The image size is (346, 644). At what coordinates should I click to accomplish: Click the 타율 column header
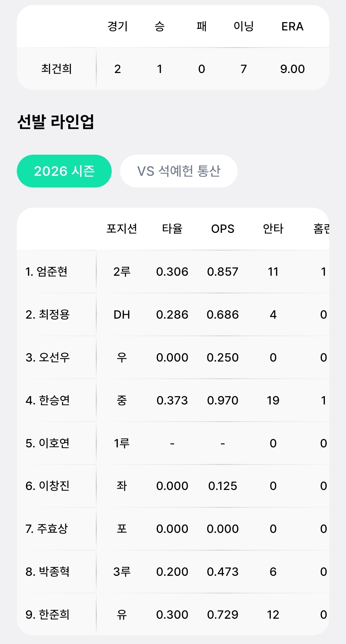pyautogui.click(x=172, y=229)
